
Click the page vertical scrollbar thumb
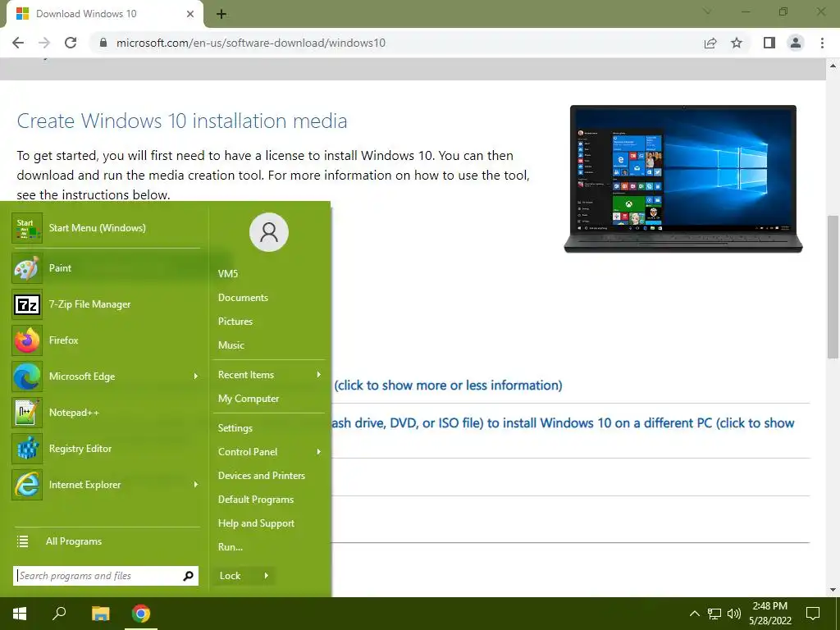833,286
